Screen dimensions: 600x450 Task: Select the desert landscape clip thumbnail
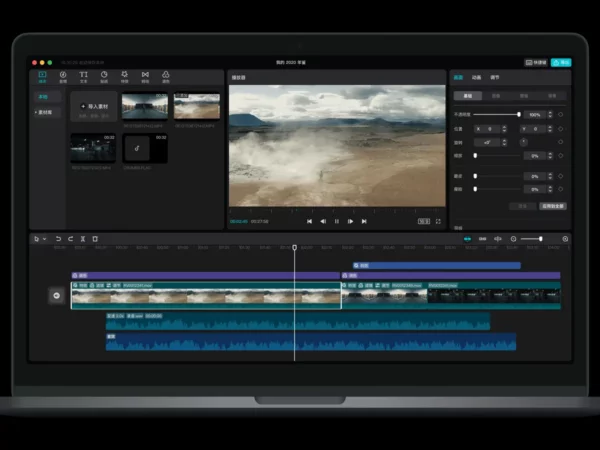click(197, 106)
